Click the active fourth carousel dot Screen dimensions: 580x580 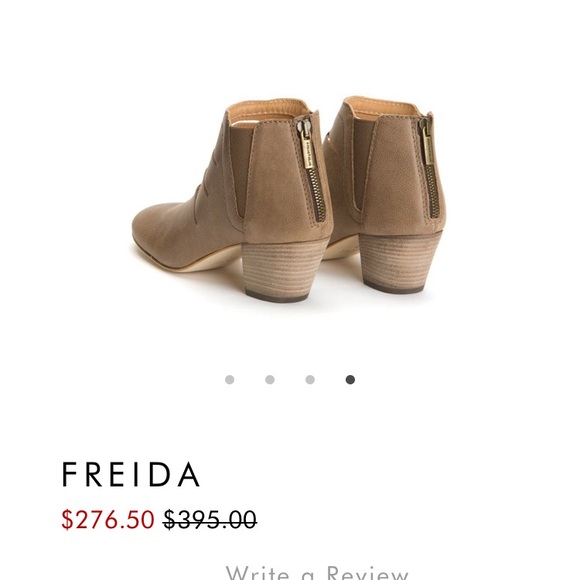pos(350,380)
